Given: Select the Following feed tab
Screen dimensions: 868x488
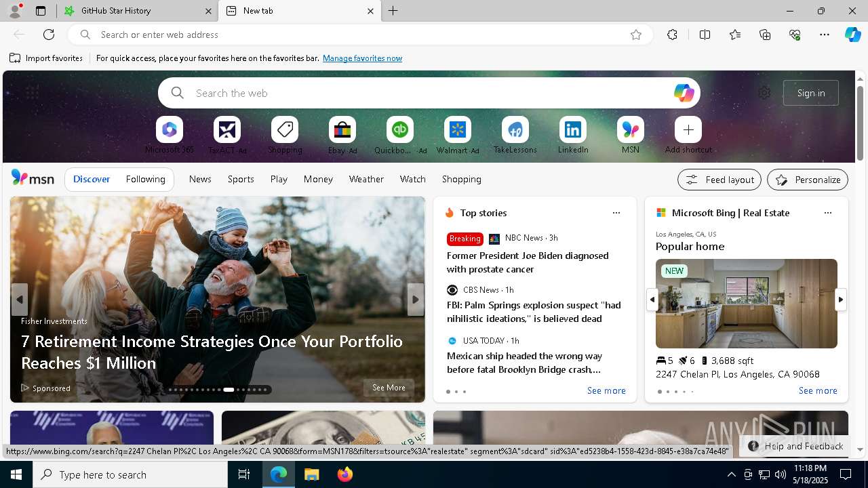Looking at the screenshot, I should point(145,179).
